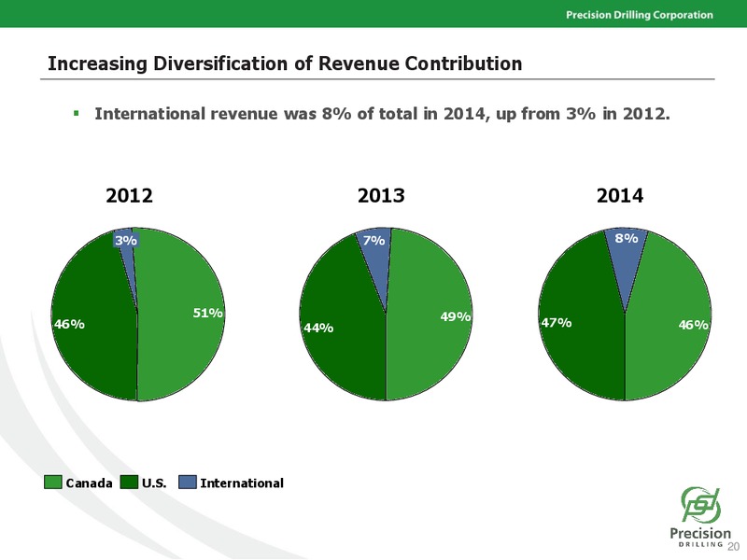Screen dimensions: 747x560
Task: Click the 7% label in 2013 pie
Action: 374,241
